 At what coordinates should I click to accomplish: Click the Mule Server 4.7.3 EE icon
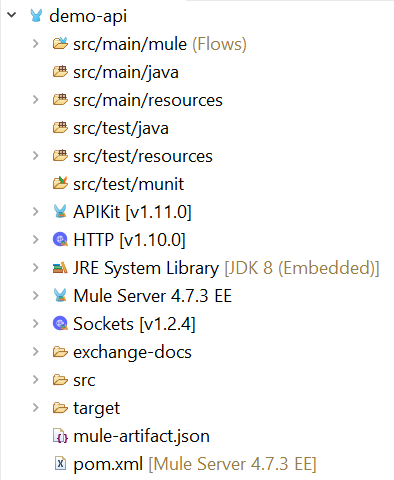(60, 295)
